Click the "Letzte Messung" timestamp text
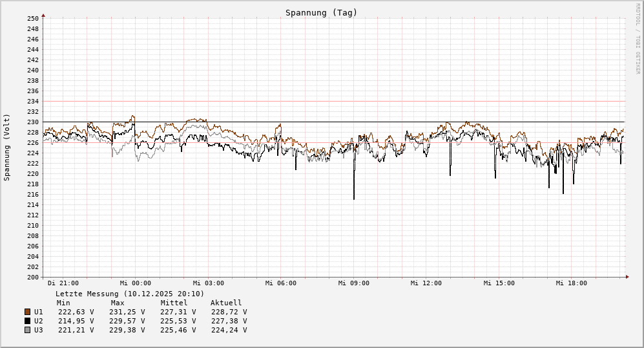644x348 pixels. point(129,294)
